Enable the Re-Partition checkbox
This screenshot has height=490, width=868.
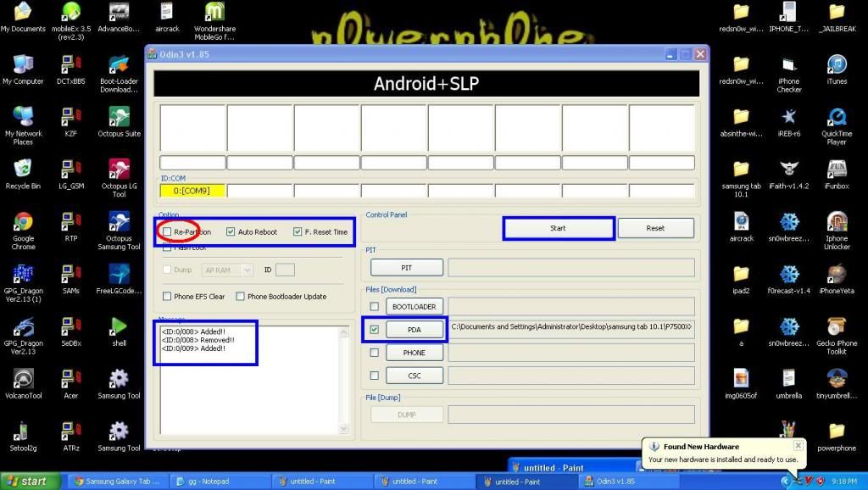(x=167, y=231)
